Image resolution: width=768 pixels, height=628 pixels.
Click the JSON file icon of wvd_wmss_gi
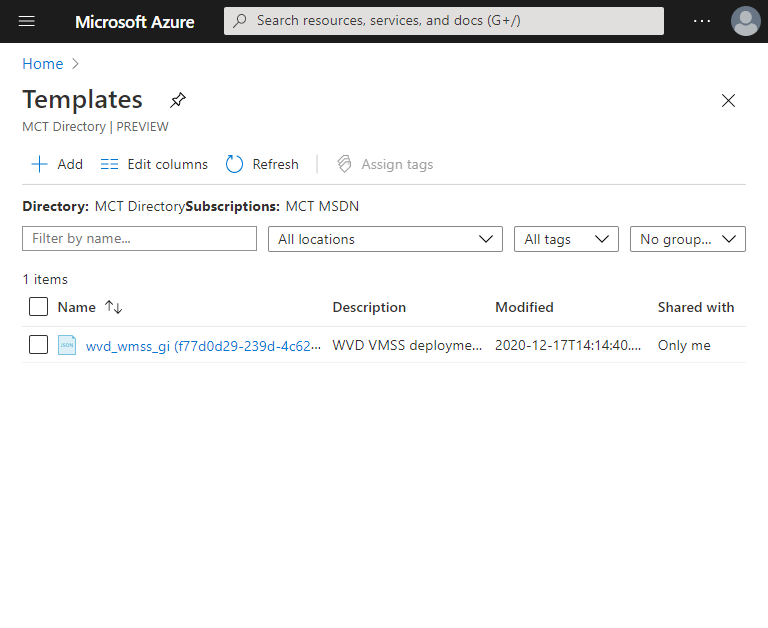click(x=67, y=345)
